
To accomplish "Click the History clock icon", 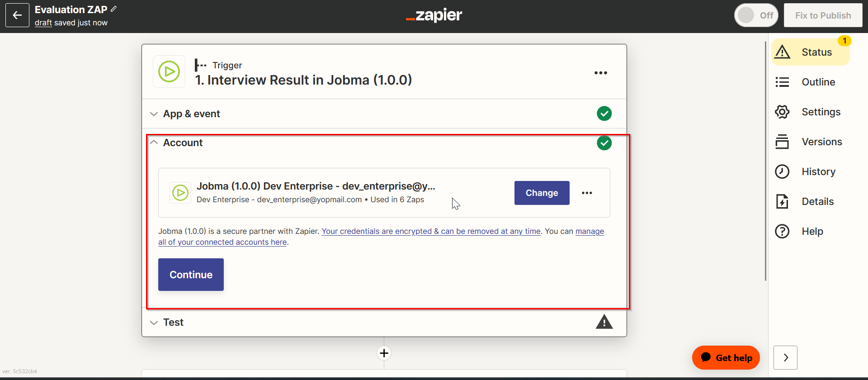I will pos(782,171).
